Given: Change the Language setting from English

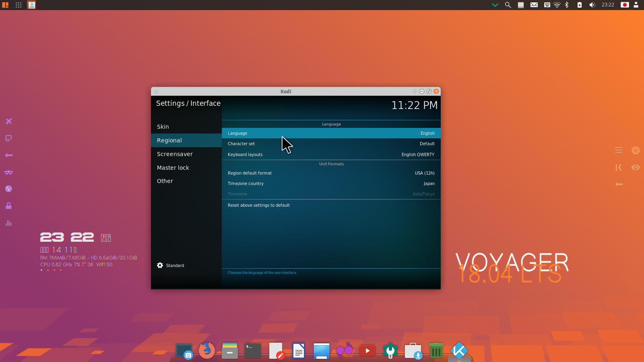Looking at the screenshot, I should pyautogui.click(x=331, y=133).
